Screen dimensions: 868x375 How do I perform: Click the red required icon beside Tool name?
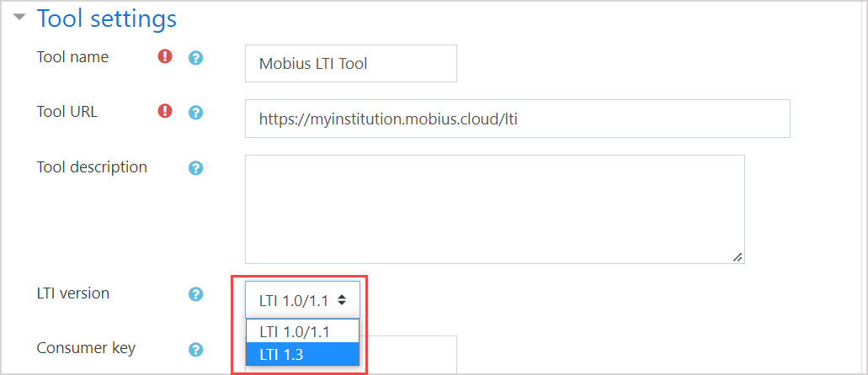pos(165,58)
